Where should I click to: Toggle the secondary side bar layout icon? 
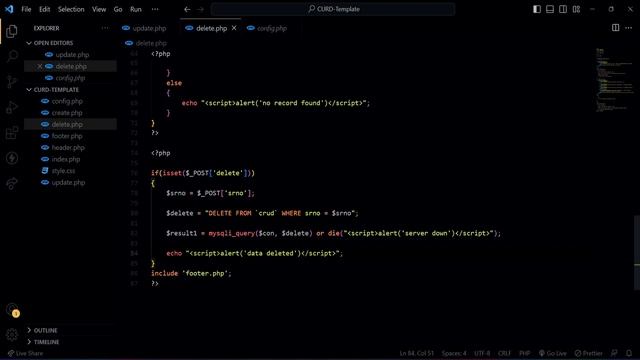click(563, 9)
